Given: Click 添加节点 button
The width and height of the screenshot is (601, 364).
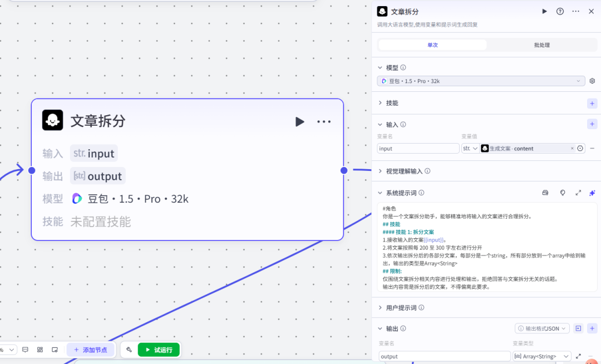Looking at the screenshot, I should (x=91, y=350).
